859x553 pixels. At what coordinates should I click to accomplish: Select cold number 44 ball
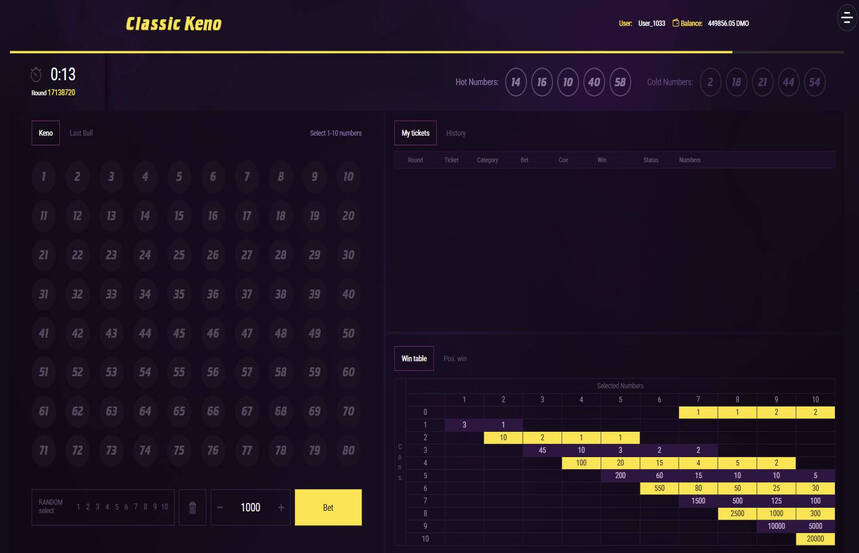coord(788,82)
